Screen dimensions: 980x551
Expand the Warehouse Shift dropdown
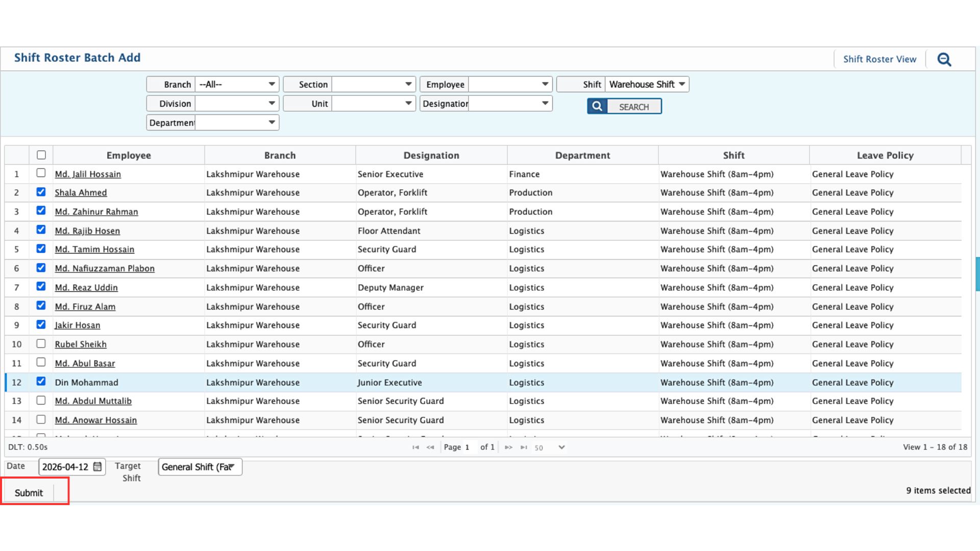[647, 84]
